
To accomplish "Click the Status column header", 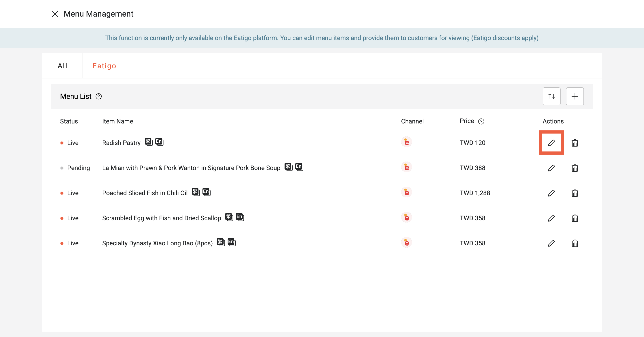I will [69, 121].
